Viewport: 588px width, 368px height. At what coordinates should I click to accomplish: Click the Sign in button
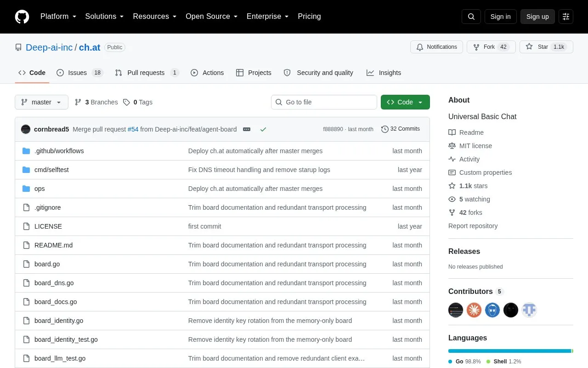click(500, 17)
